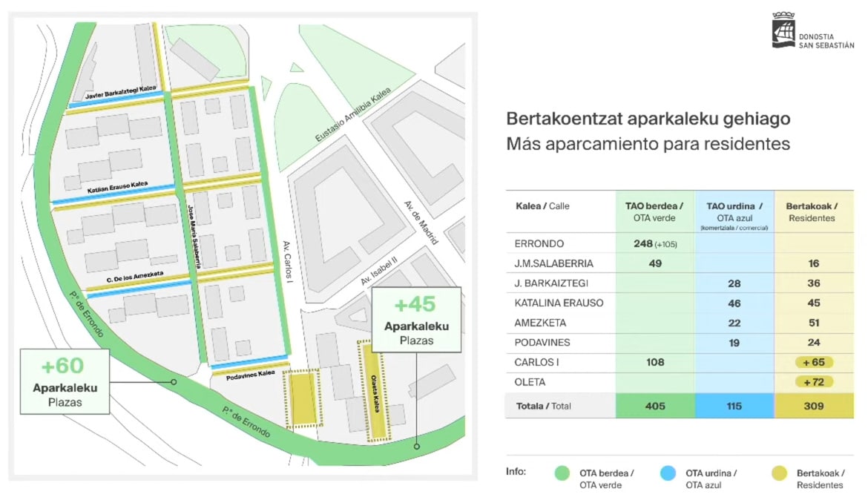Click the TAO berdea column header
This screenshot has height=503, width=868.
point(654,211)
